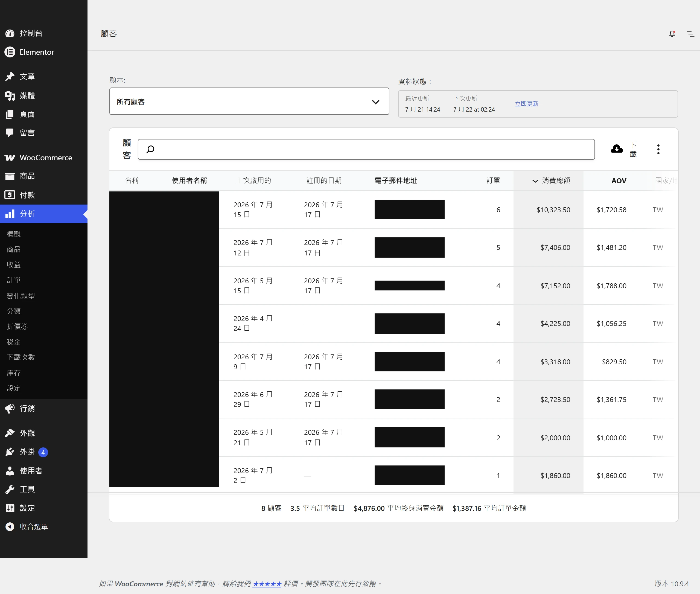Click the 分析 bar chart icon
This screenshot has height=594, width=700.
pyautogui.click(x=10, y=214)
